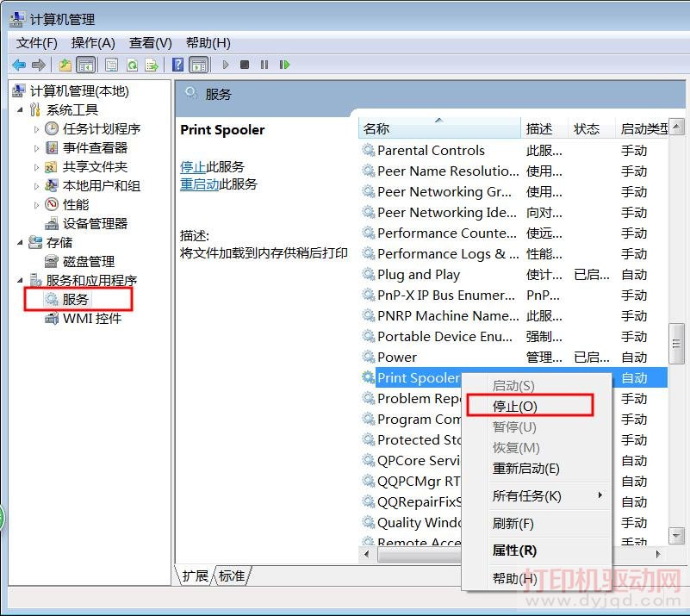Collapse the 存储 tree node
The width and height of the screenshot is (690, 616).
[20, 242]
